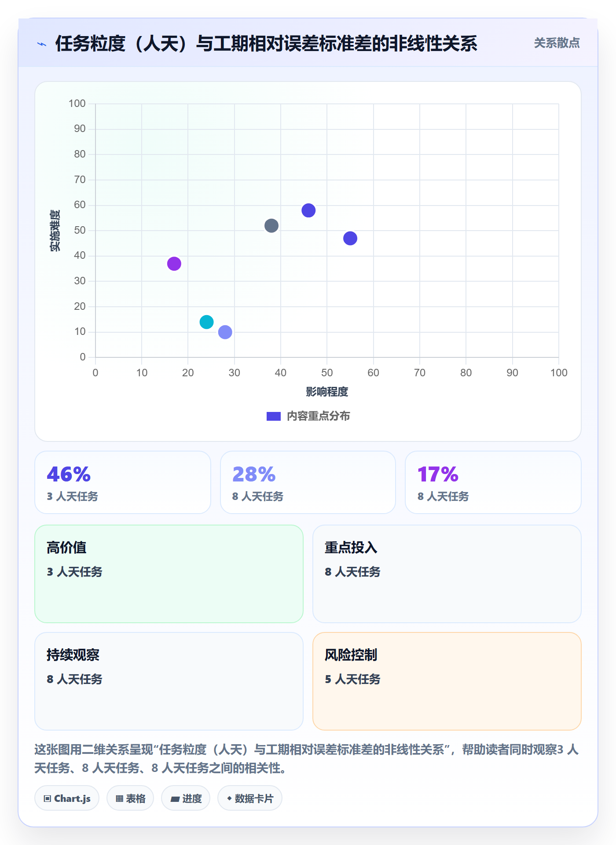Click the light-blue scatter point near x=28
This screenshot has height=845, width=616.
coord(225,332)
